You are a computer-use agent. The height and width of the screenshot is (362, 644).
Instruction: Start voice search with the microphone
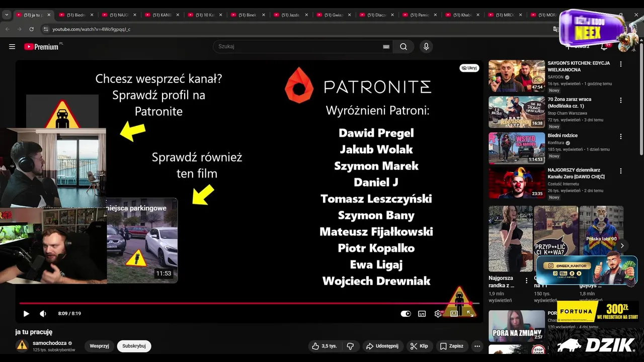click(x=426, y=47)
